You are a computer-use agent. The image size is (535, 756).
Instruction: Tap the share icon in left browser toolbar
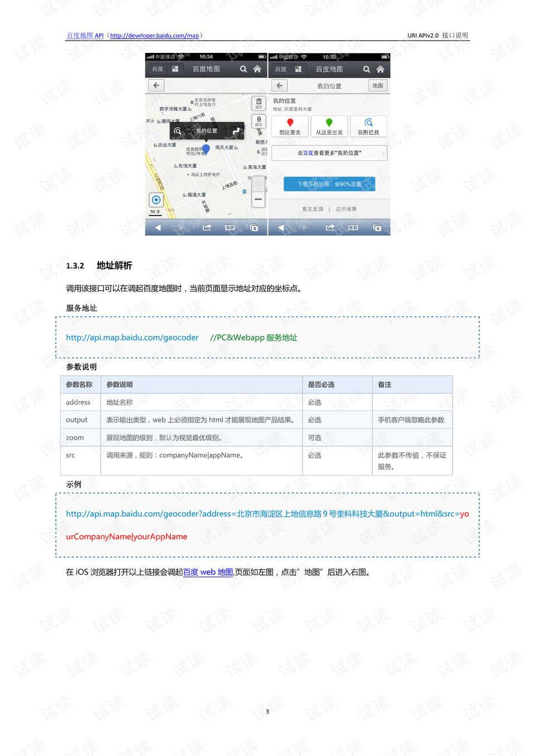click(x=207, y=227)
